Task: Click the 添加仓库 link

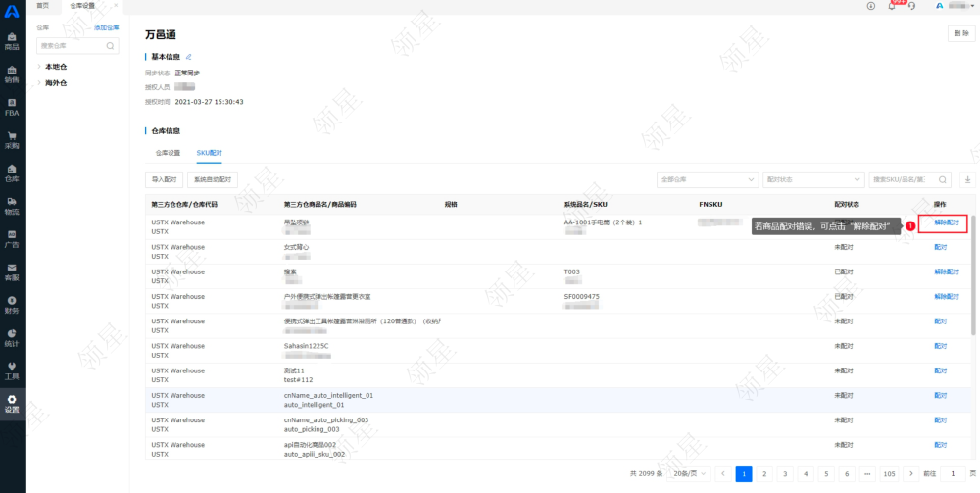Action: 106,27
